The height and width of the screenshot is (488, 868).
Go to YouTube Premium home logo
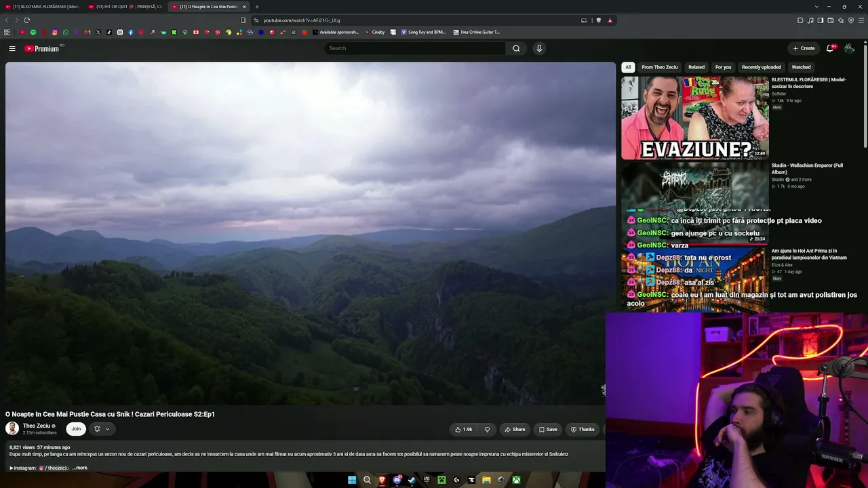pos(42,48)
